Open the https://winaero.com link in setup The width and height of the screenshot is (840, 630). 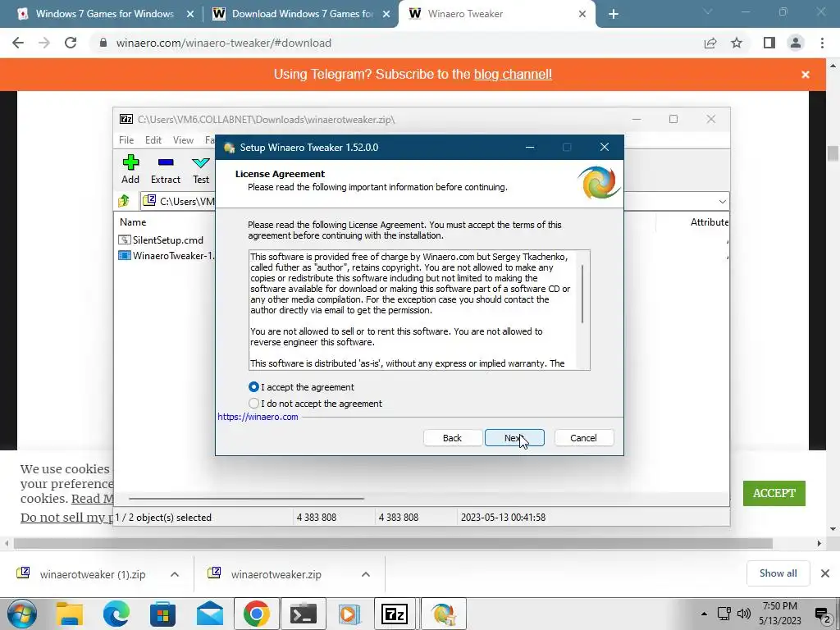(x=258, y=417)
